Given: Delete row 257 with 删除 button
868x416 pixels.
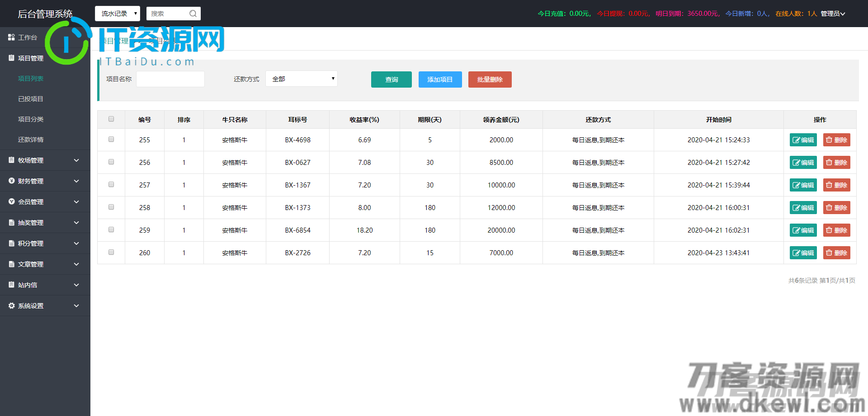Looking at the screenshot, I should [x=837, y=185].
